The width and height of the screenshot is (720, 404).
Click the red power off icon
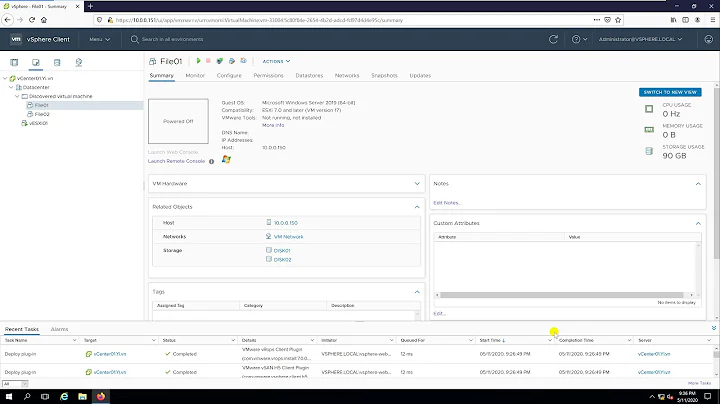pos(208,61)
